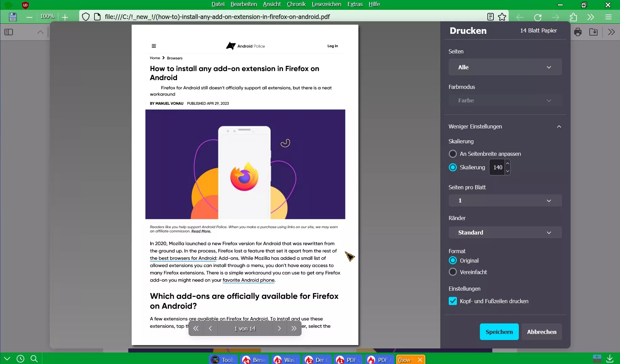
Task: Uncheck Kopf- und Fußzeilen drucken
Action: [452, 301]
